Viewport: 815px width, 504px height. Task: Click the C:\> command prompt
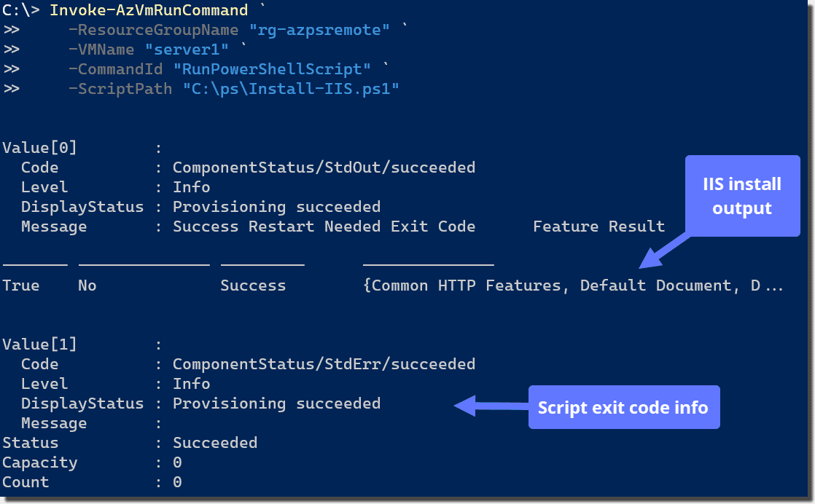point(21,10)
